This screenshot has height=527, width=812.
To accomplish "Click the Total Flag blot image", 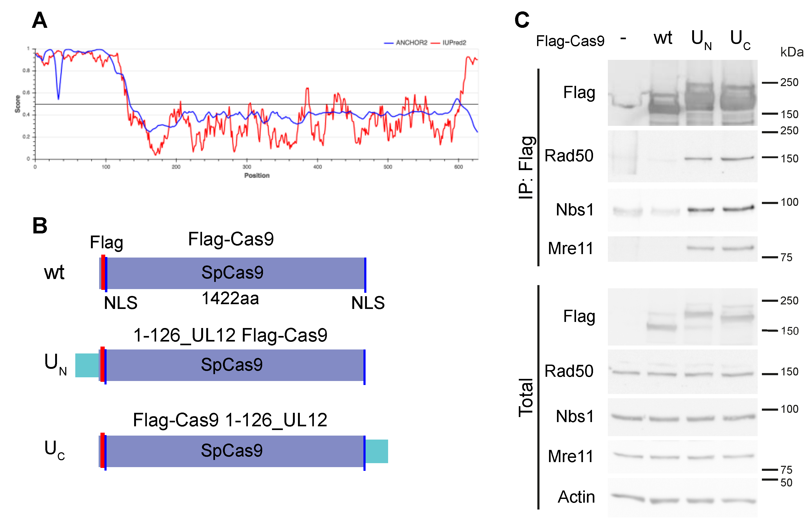I will tap(682, 317).
